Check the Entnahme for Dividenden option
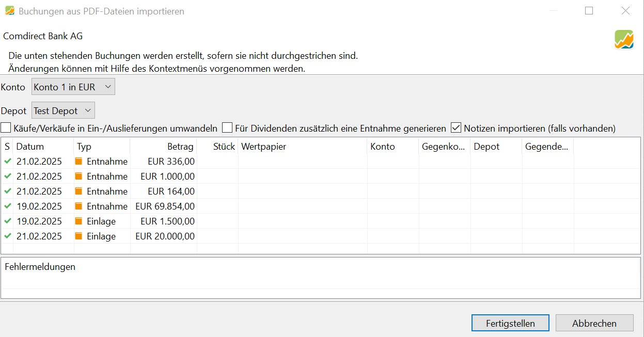 point(227,128)
